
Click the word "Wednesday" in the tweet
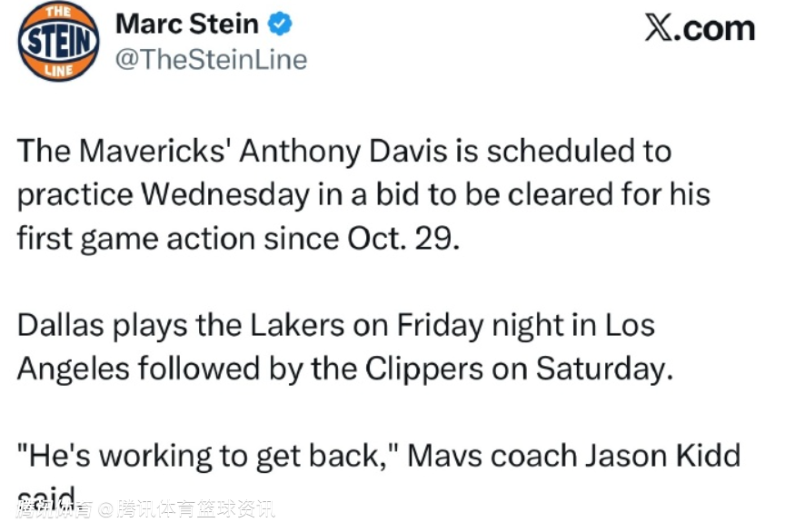coord(230,194)
